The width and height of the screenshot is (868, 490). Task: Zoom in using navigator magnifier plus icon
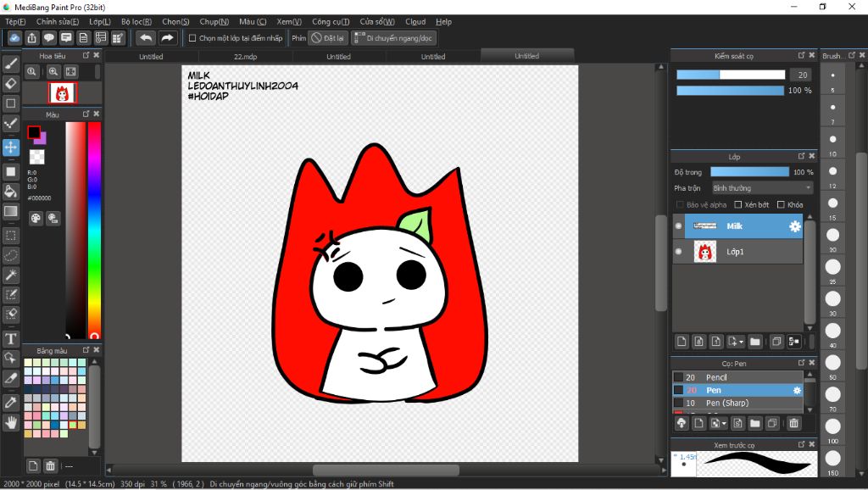point(53,71)
